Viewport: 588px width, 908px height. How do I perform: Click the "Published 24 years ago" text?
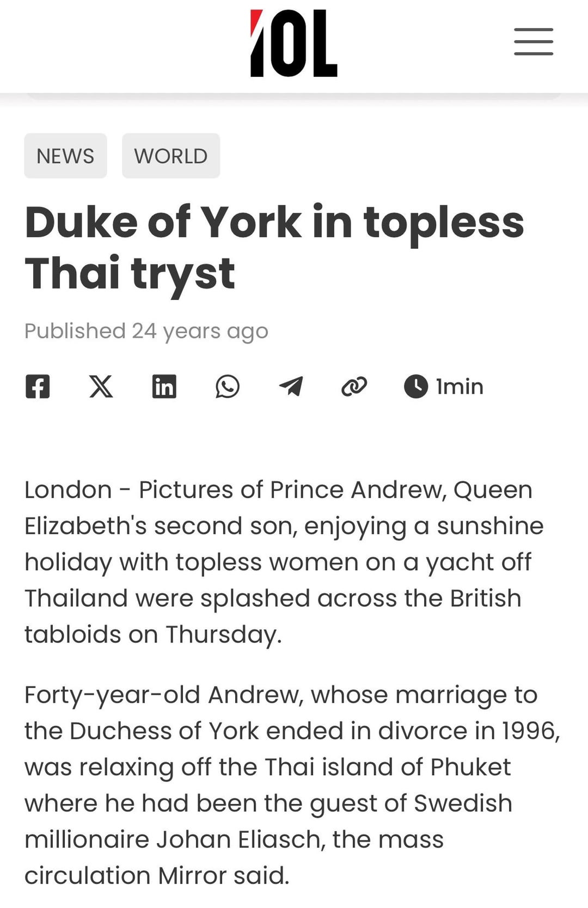pos(146,331)
